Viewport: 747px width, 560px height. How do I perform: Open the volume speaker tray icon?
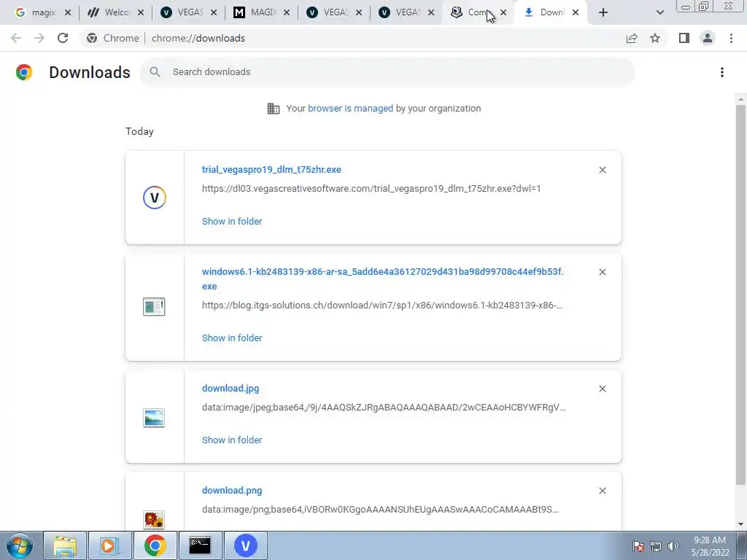[673, 546]
